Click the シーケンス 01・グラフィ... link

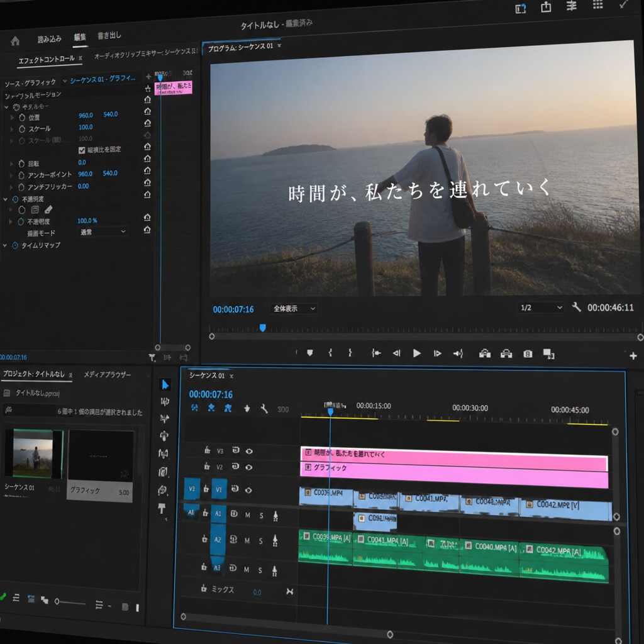103,79
